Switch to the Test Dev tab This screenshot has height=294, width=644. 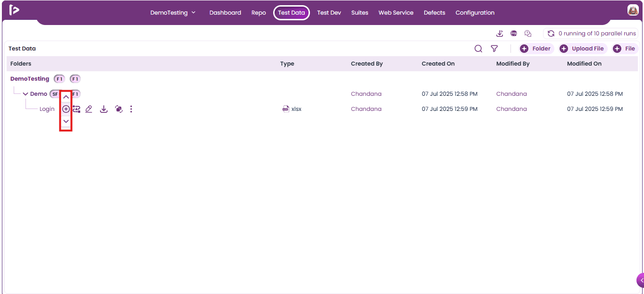329,13
